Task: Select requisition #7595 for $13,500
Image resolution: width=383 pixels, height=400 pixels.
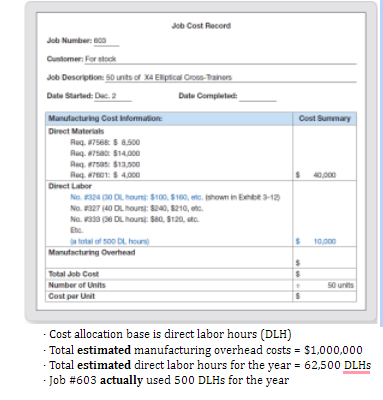Action: [105, 164]
